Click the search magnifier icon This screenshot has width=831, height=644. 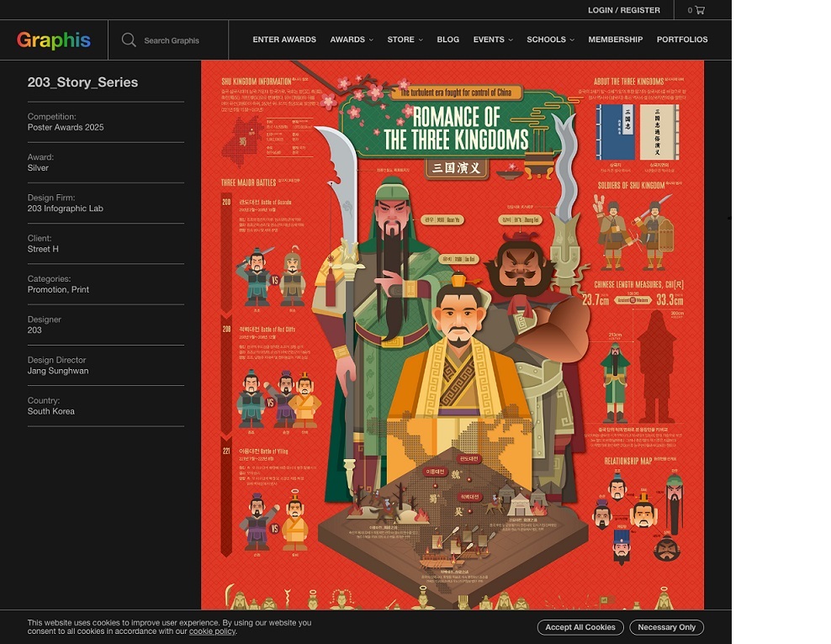128,40
